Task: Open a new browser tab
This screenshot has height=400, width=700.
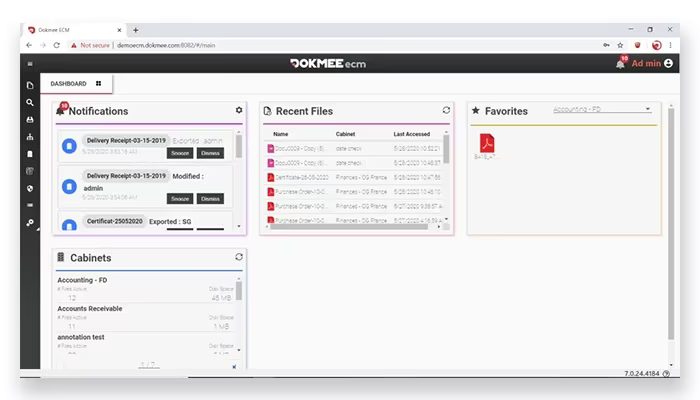Action: [136, 30]
